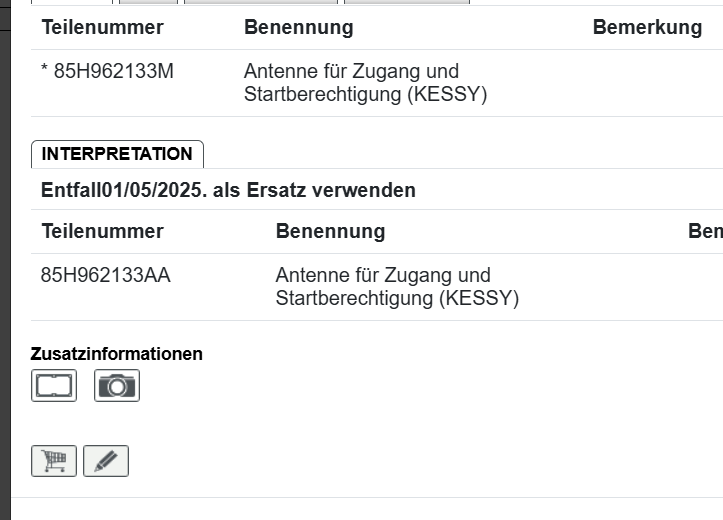Click the description in the 85H962133M row
Screen dimensions: 723x520
pos(365,83)
